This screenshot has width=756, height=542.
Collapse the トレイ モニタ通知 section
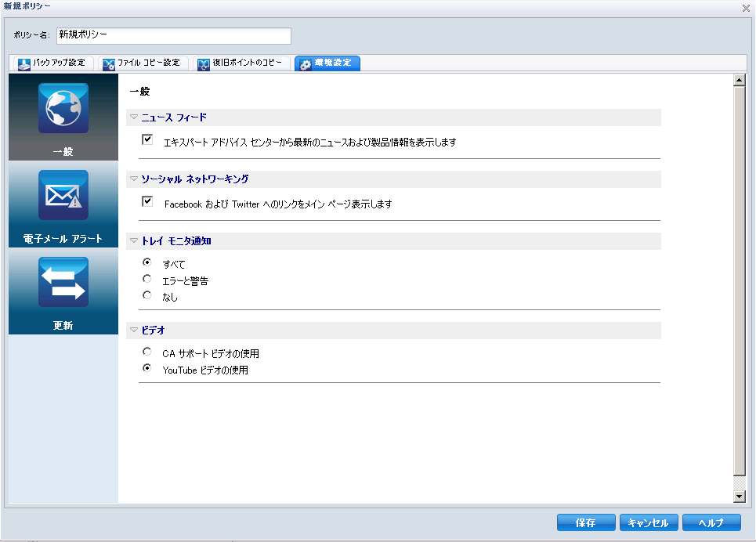click(134, 240)
